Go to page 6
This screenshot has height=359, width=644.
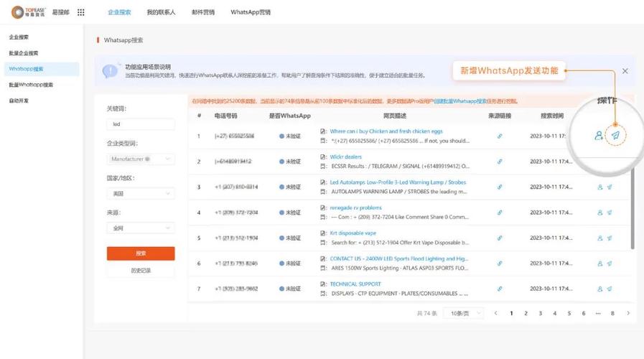pos(583,313)
